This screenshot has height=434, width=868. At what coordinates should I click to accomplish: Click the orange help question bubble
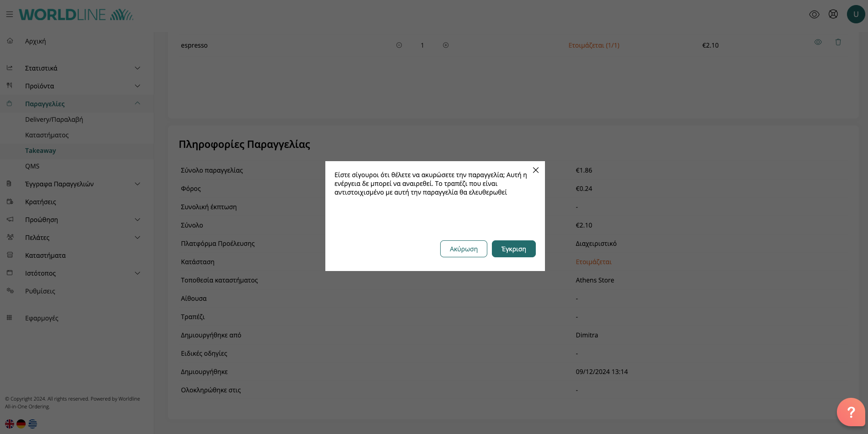pyautogui.click(x=850, y=412)
